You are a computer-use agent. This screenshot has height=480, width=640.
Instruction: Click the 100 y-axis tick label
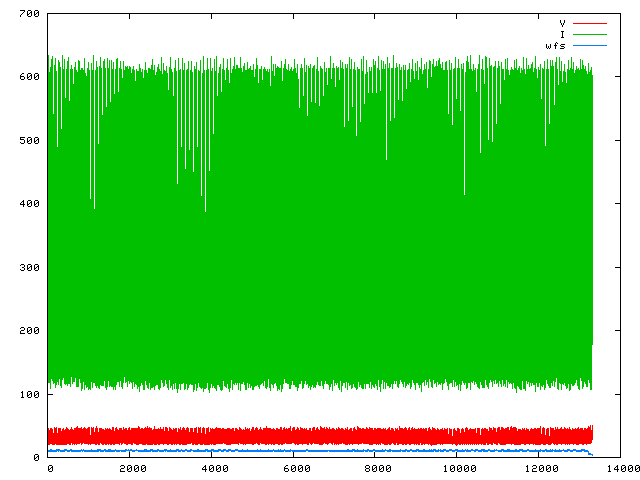point(28,395)
